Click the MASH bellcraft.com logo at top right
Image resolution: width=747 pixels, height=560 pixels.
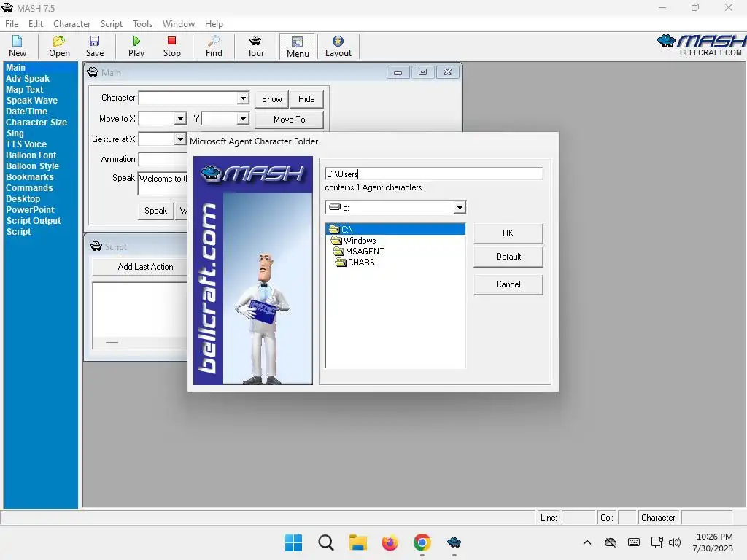pos(701,45)
